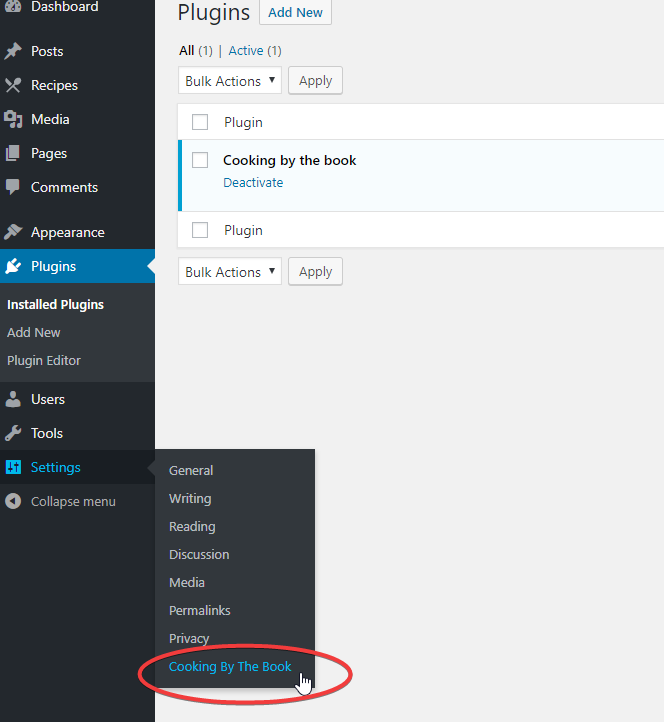Click the top Apply button

pyautogui.click(x=315, y=81)
